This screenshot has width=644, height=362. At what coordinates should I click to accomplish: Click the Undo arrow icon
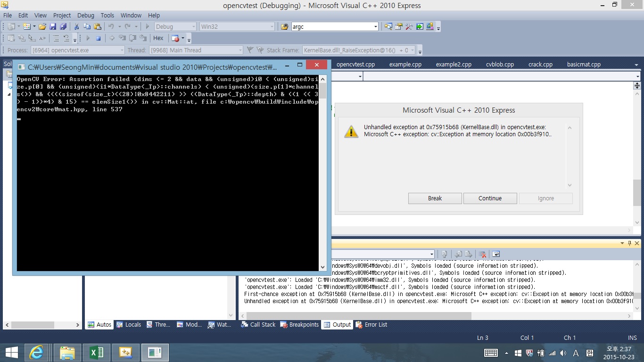[111, 27]
